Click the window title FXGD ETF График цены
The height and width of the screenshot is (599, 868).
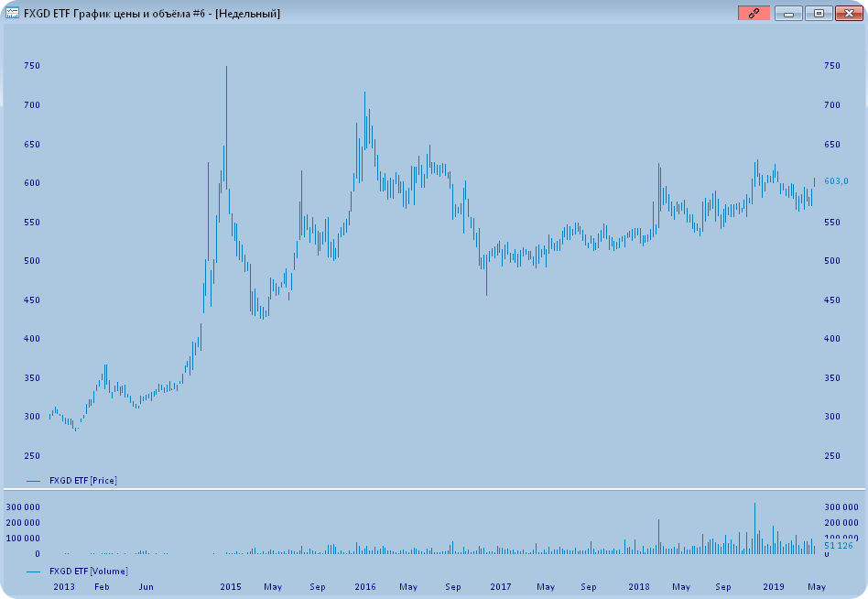pos(152,14)
